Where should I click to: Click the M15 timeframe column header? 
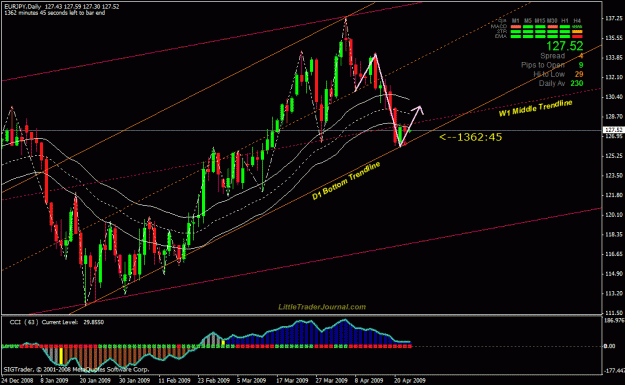coord(540,21)
